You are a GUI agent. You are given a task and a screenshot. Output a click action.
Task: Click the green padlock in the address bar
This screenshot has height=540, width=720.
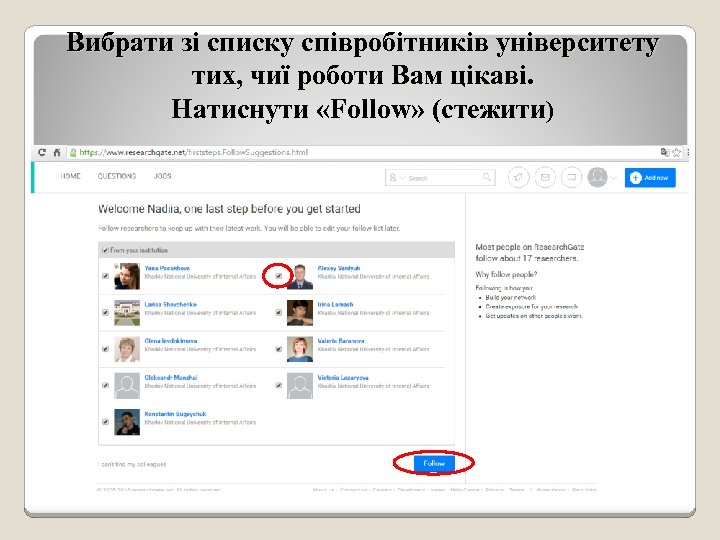pos(73,152)
